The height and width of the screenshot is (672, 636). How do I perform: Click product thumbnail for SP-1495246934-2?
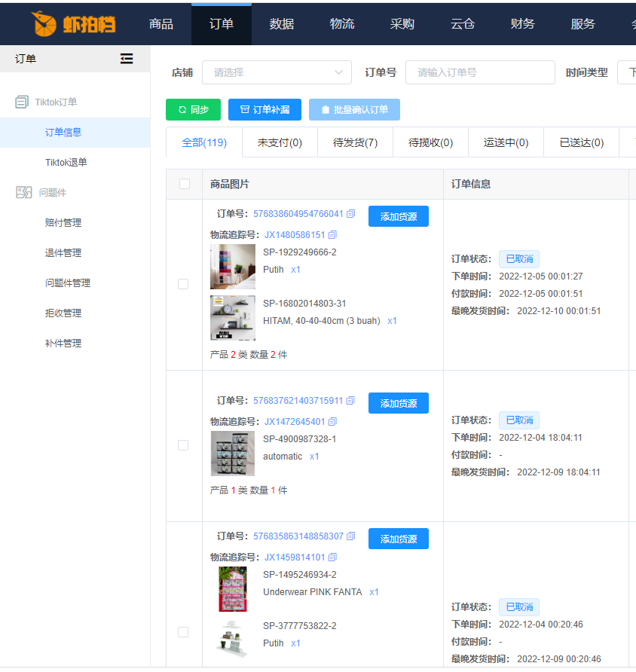(233, 589)
